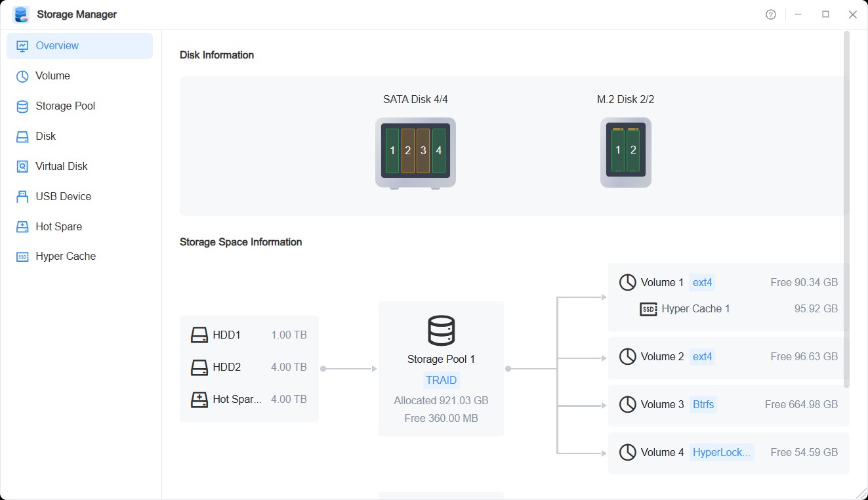Click the HyperLock badge on Volume 4
Screen dimensions: 868x500
722,452
